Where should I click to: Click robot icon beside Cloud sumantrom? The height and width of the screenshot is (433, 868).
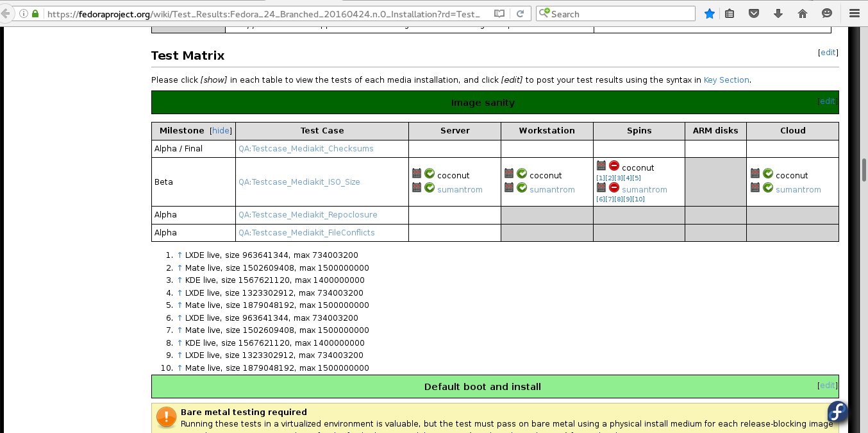coord(755,187)
